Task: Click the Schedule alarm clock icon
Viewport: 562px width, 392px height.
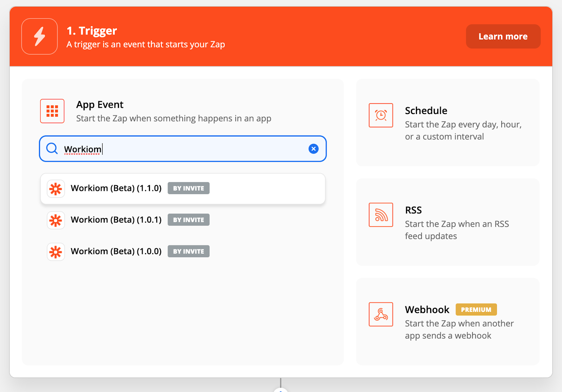Action: tap(381, 115)
